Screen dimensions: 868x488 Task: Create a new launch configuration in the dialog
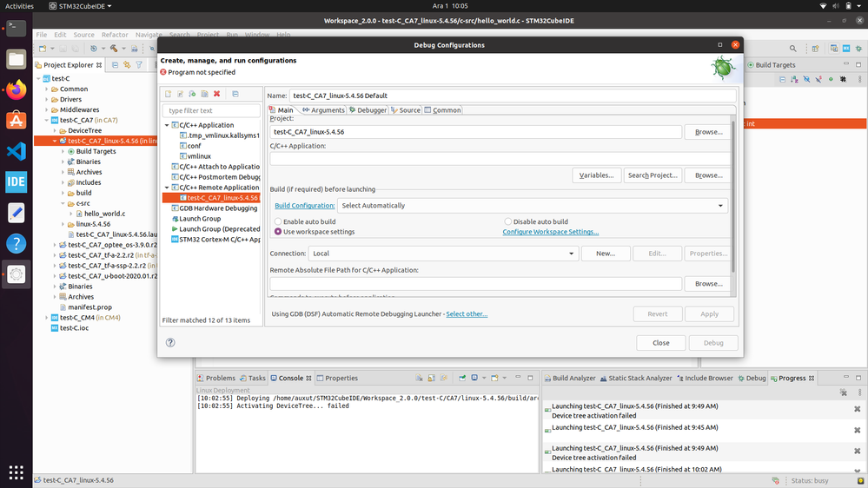(x=169, y=94)
